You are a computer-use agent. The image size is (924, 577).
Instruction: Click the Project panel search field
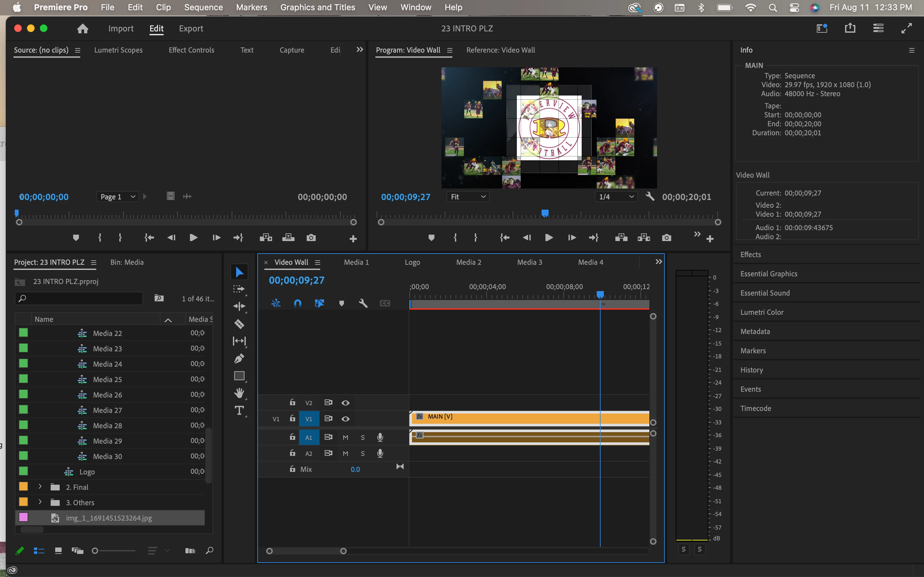pos(79,298)
